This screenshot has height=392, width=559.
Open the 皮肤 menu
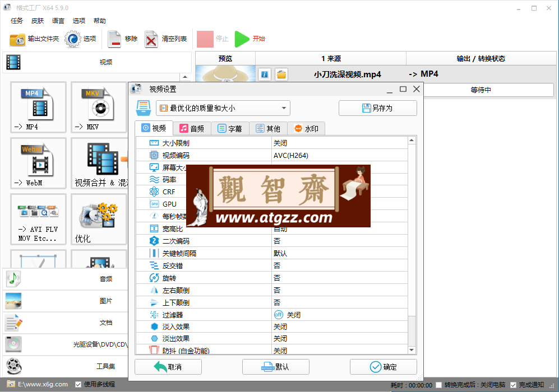(x=38, y=21)
